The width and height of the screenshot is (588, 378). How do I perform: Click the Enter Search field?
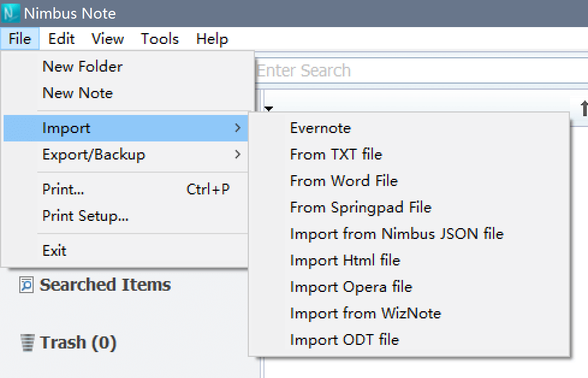point(421,70)
